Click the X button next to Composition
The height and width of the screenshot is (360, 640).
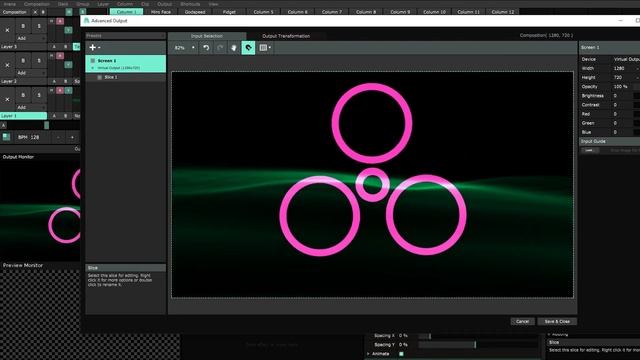tap(35, 12)
